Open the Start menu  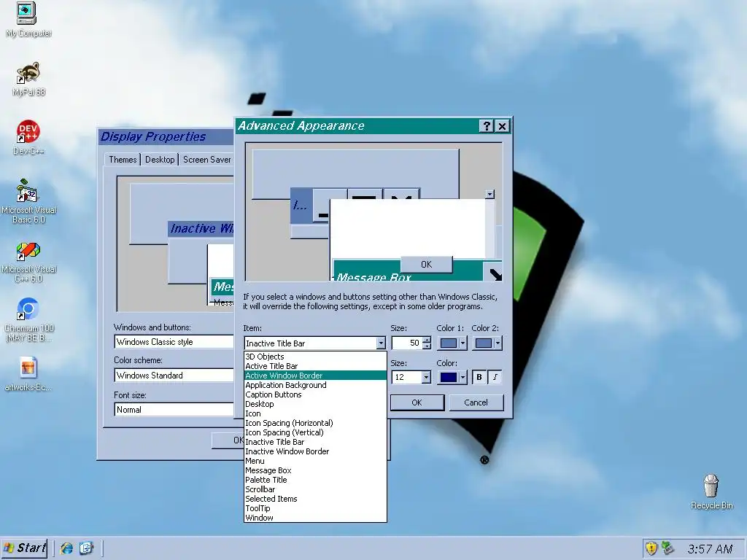pyautogui.click(x=26, y=548)
